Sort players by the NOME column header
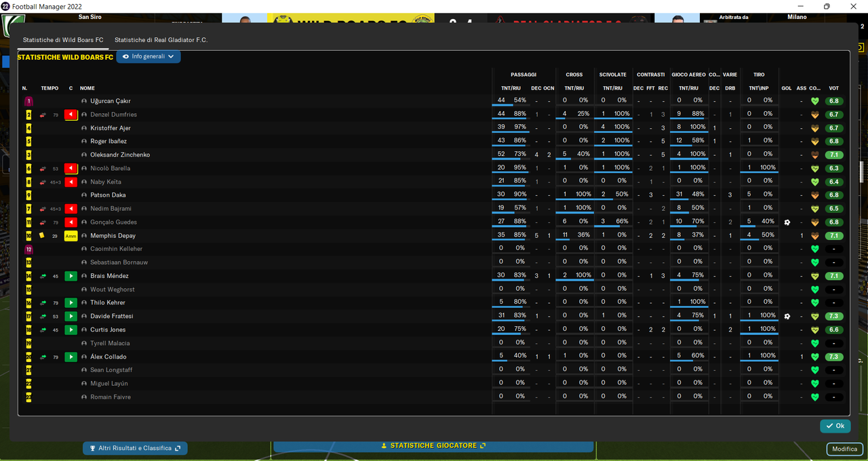 click(87, 88)
